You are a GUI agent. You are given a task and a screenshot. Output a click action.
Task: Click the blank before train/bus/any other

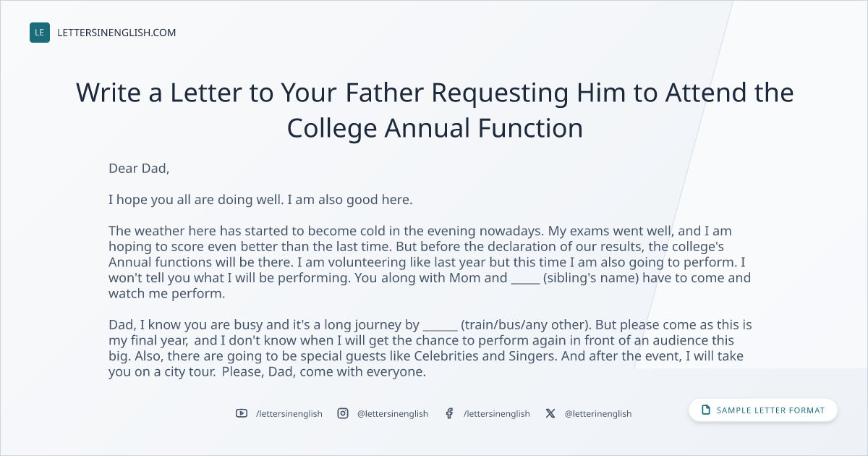click(440, 325)
